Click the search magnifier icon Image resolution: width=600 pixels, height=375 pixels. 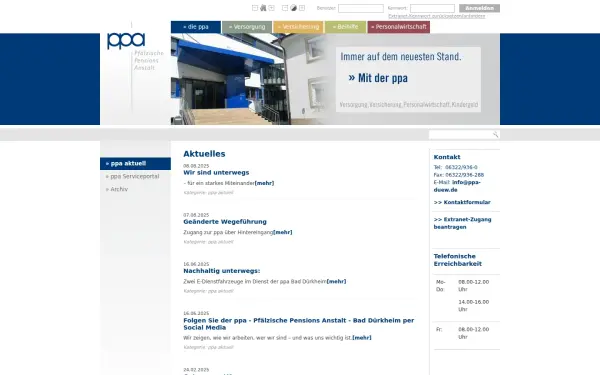pyautogui.click(x=495, y=134)
